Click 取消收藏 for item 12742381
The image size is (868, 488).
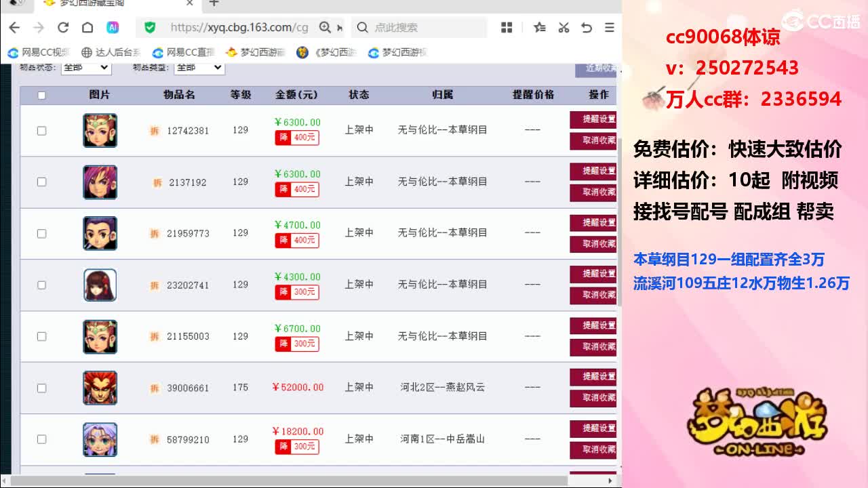click(x=593, y=140)
